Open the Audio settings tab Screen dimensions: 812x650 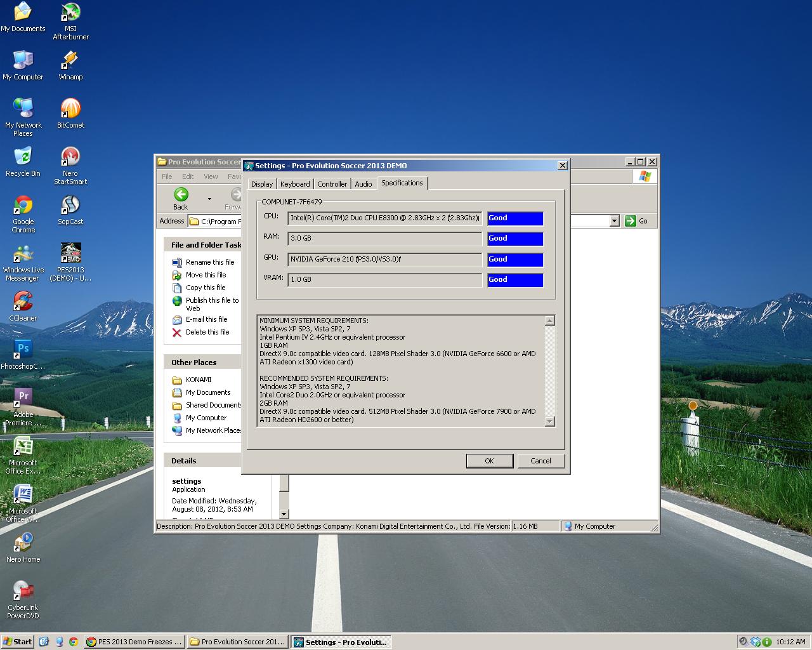click(363, 184)
